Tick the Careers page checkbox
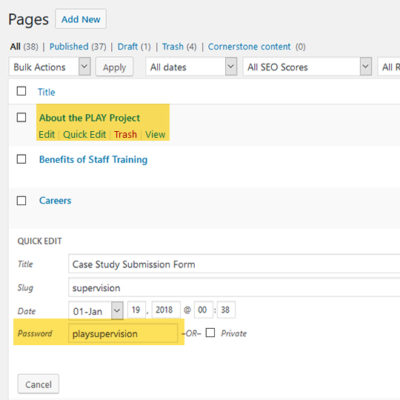400x400 pixels. pos(21,200)
